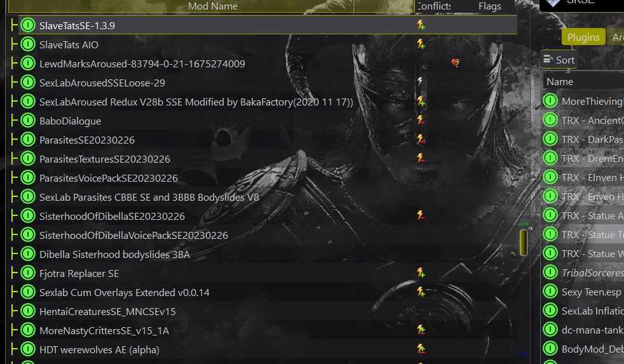Toggle HentaiCreaturesSE_MNCSEv15 enabled icon

(x=28, y=311)
